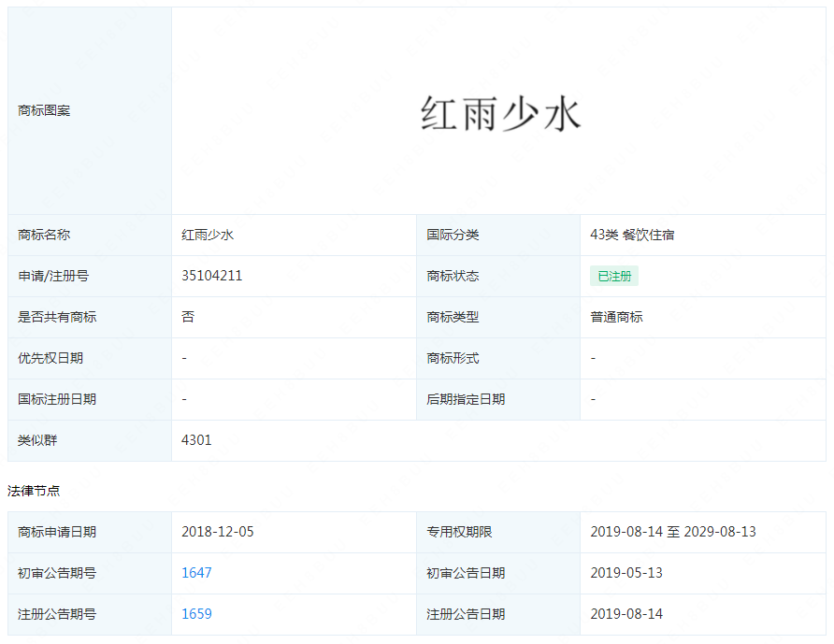The height and width of the screenshot is (644, 834).
Task: Click the 优先权日期 label
Action: [50, 358]
